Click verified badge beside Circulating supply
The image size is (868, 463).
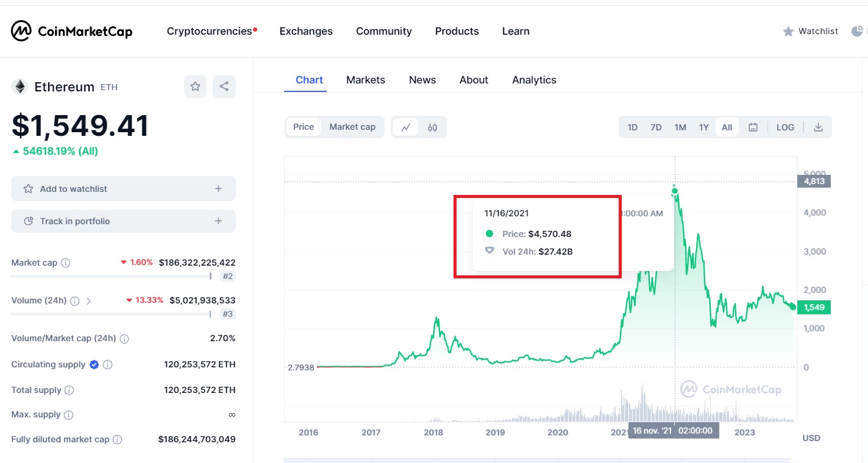coord(94,364)
